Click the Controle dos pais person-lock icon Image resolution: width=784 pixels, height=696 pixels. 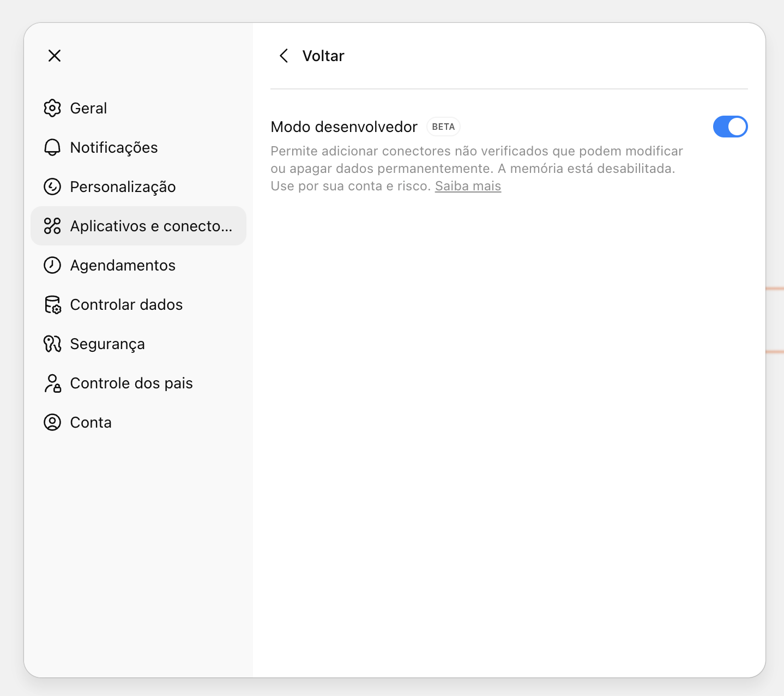tap(52, 383)
